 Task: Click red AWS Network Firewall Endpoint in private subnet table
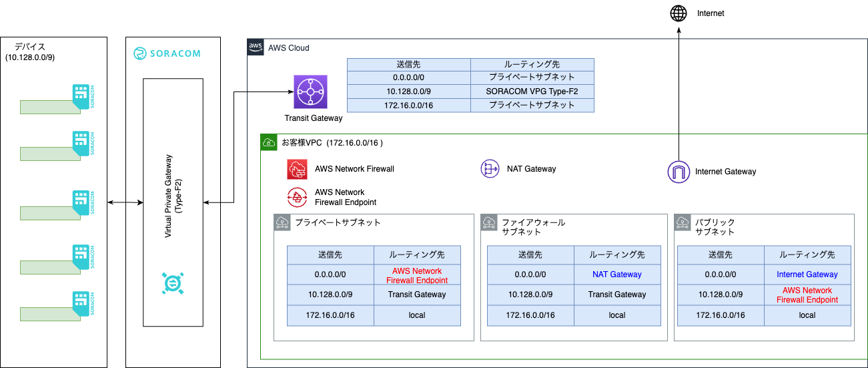click(x=417, y=275)
